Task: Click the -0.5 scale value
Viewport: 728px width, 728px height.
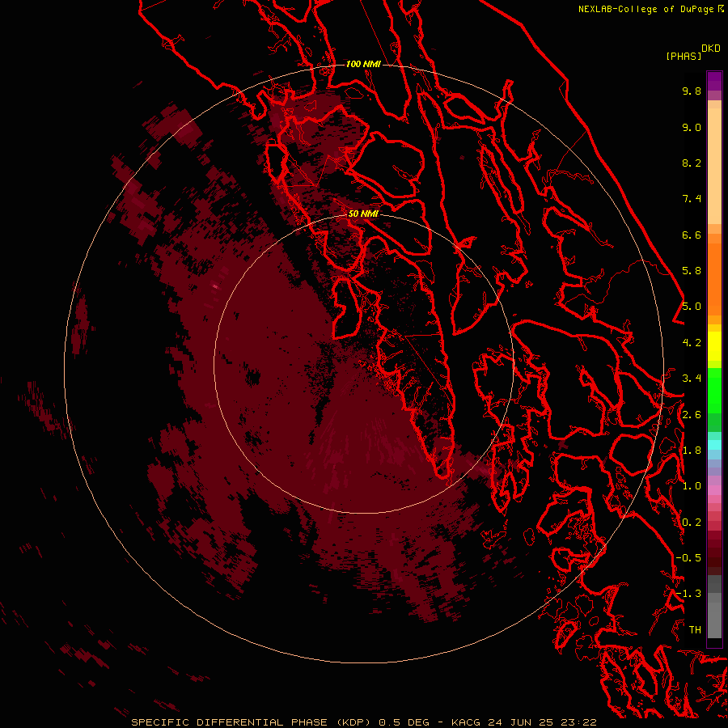Action: 688,558
